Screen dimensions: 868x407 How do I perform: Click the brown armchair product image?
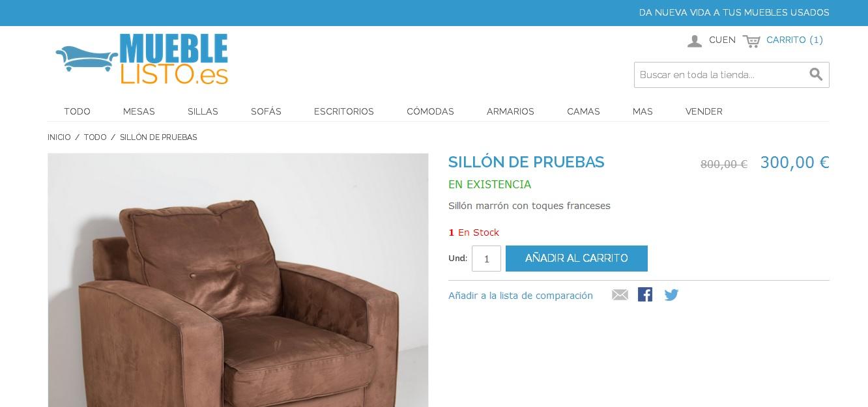pyautogui.click(x=238, y=280)
